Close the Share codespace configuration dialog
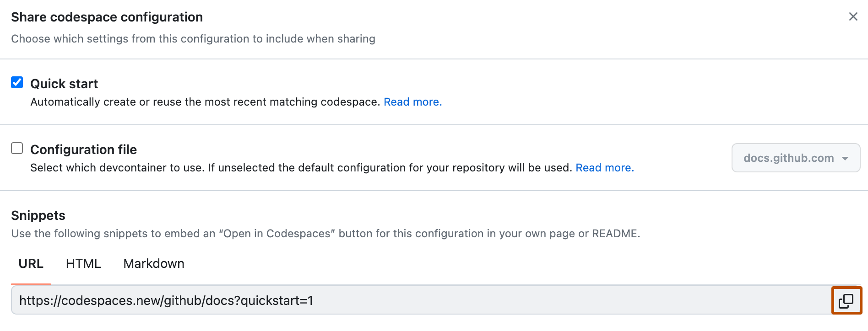This screenshot has height=331, width=868. tap(853, 16)
